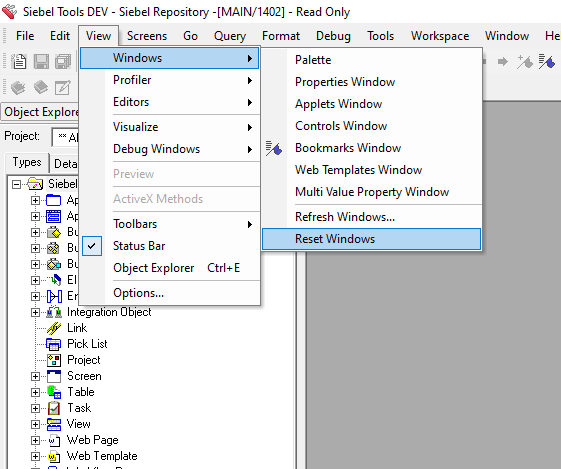The image size is (561, 469).
Task: Open the Edit menu
Action: coord(60,36)
